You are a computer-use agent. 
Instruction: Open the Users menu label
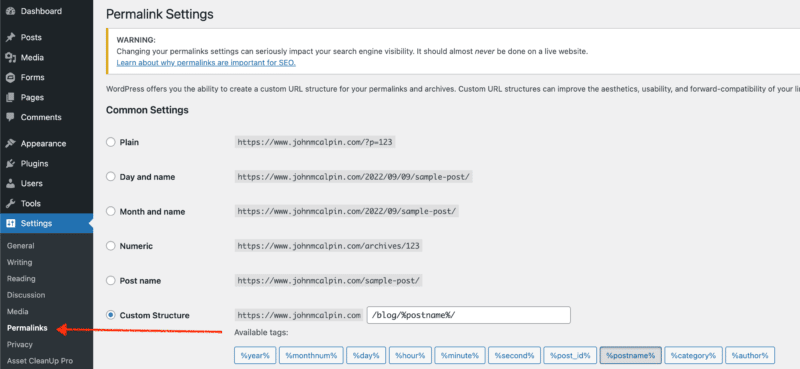[32, 183]
